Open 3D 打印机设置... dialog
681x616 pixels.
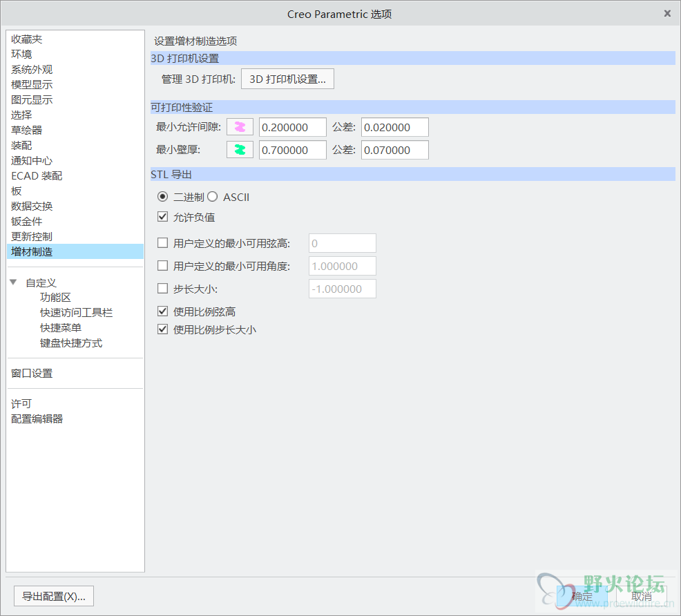pyautogui.click(x=287, y=79)
